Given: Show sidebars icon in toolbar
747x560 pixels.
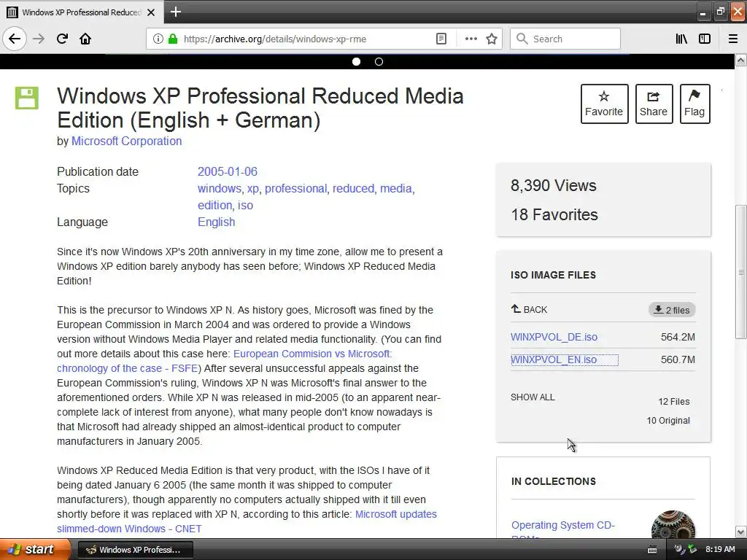Looking at the screenshot, I should (x=705, y=39).
